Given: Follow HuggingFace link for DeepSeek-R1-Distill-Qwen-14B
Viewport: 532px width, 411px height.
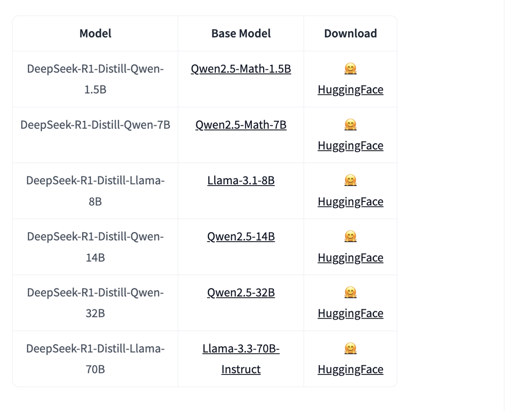Looking at the screenshot, I should [x=350, y=258].
